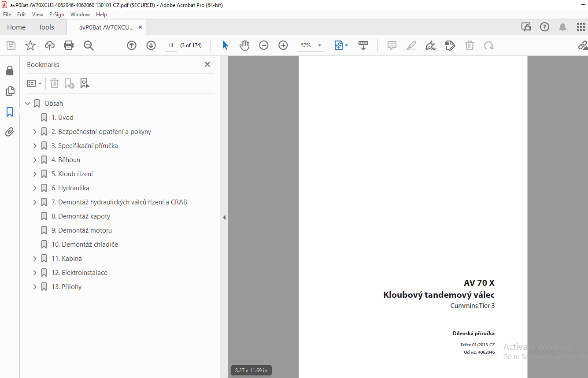Image resolution: width=588 pixels, height=378 pixels.
Task: Print the document using printer icon
Action: tap(69, 45)
